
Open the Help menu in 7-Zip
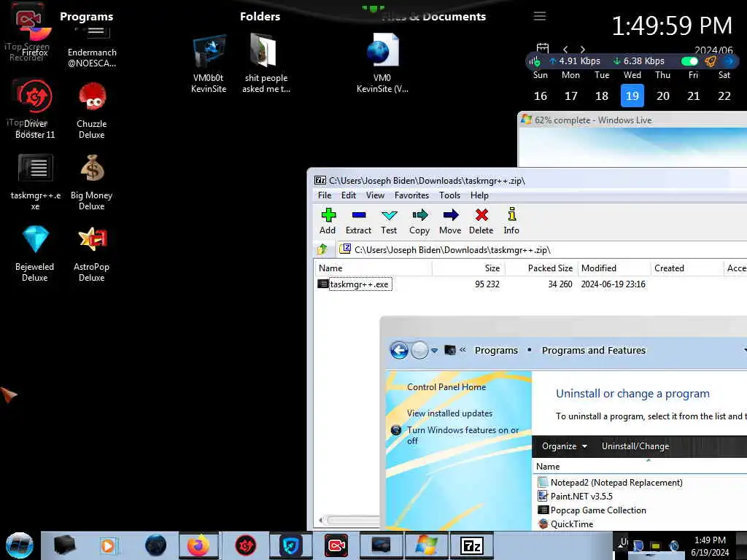479,195
